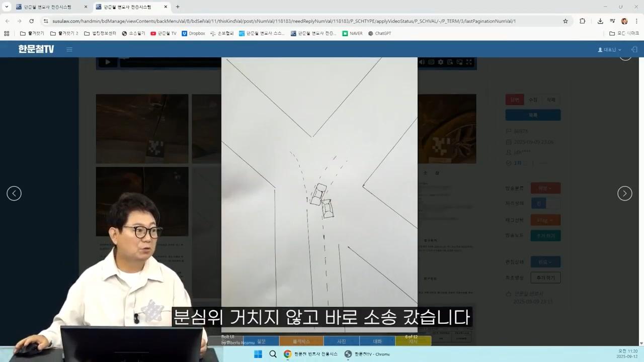This screenshot has height=362, width=644.
Task: Select the yellow 지식 tab at bottom
Action: [x=413, y=341]
